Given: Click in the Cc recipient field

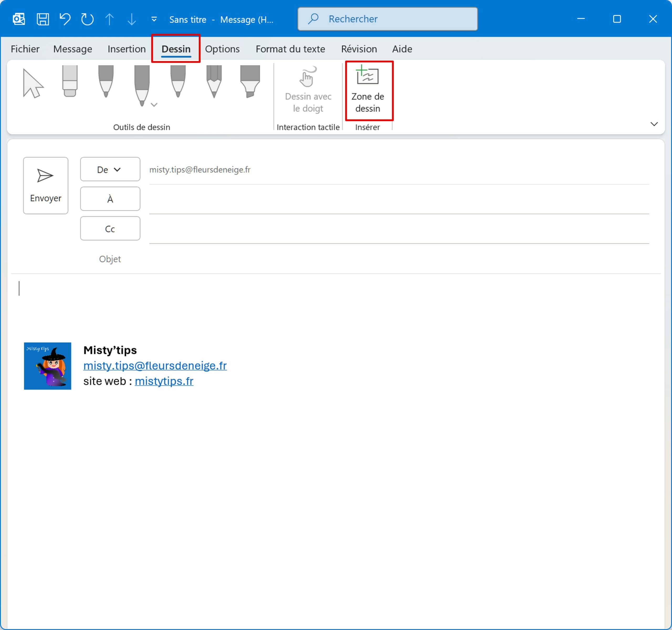Looking at the screenshot, I should tap(399, 229).
